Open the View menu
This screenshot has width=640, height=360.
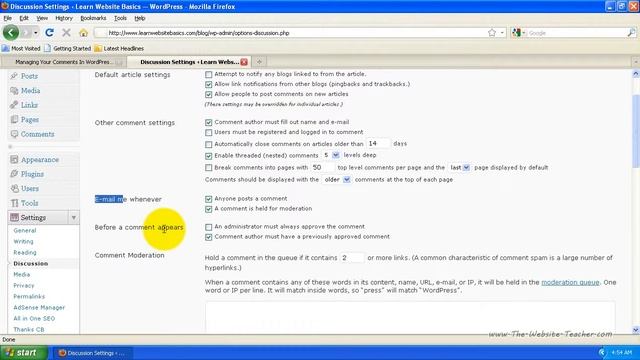coord(42,18)
